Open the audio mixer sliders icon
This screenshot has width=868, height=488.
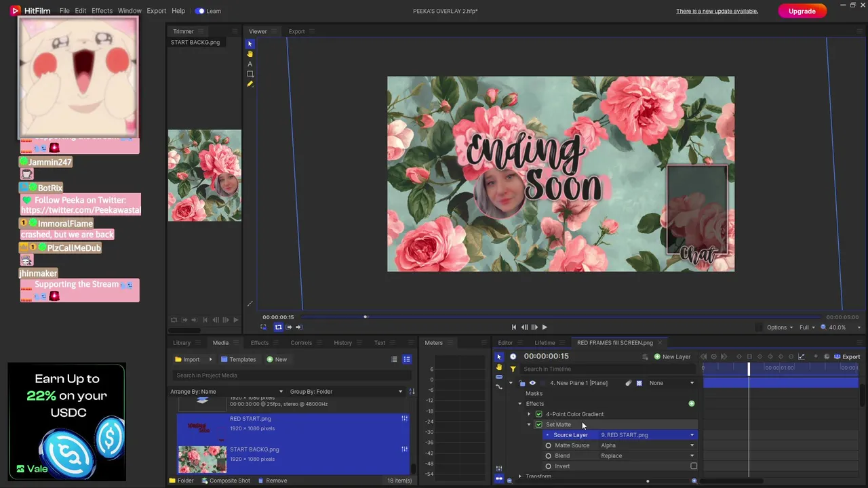coord(499,468)
